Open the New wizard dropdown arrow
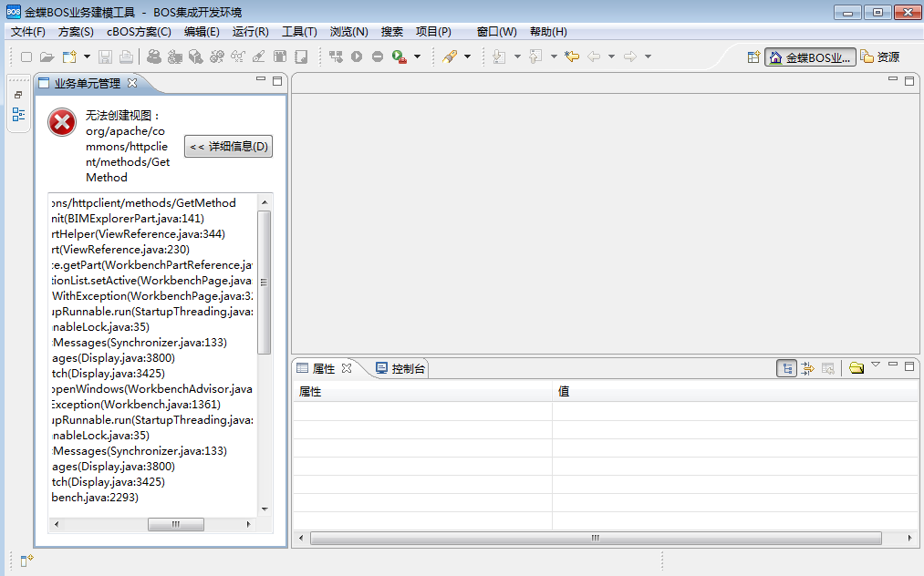924x576 pixels. coord(88,57)
